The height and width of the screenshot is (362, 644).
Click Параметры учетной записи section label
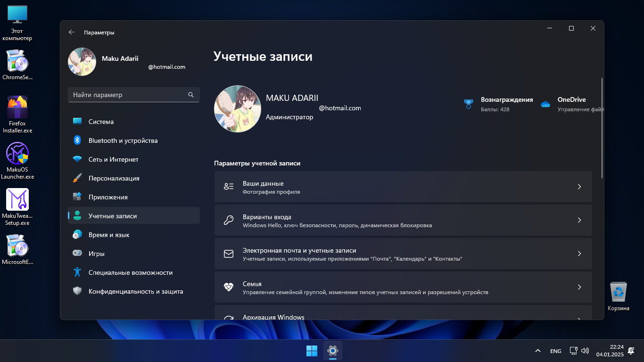point(257,163)
